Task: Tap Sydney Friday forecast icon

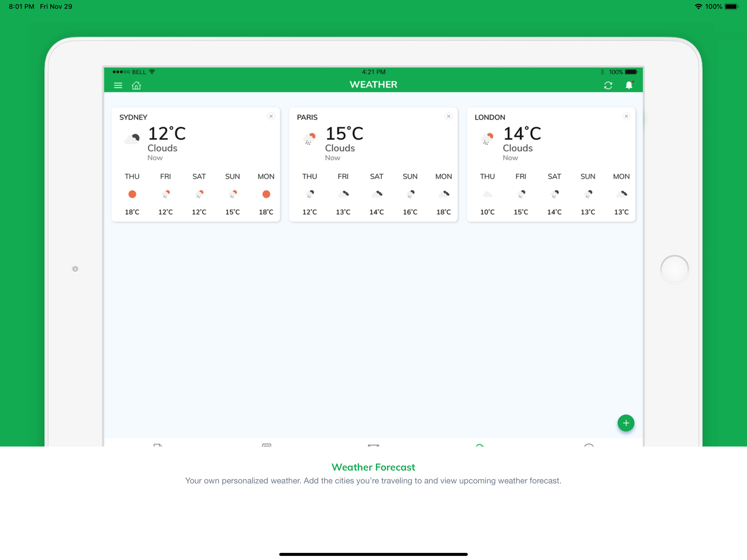Action: pyautogui.click(x=165, y=194)
